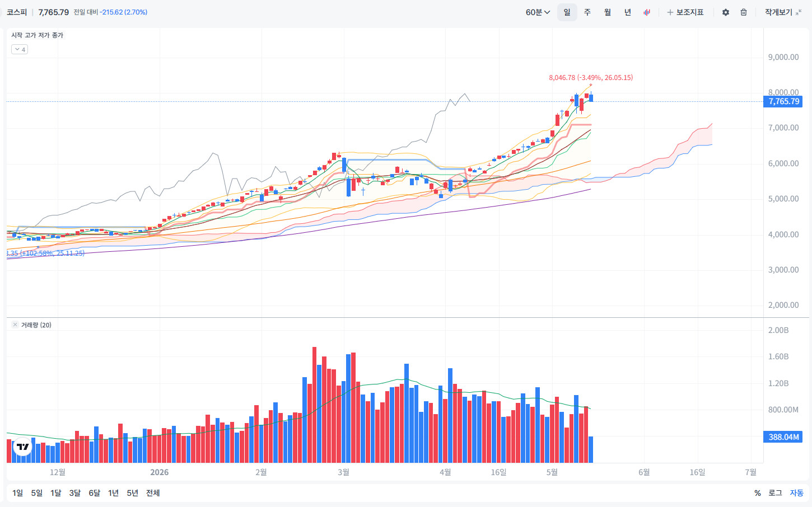
Task: Open the candlestick chart type selector
Action: [x=647, y=12]
